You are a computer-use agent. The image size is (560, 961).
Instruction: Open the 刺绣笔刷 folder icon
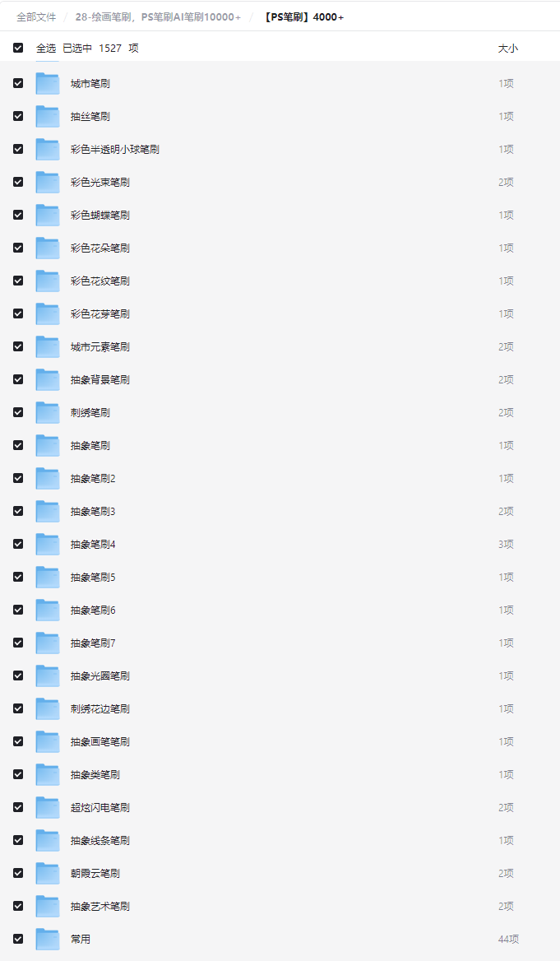pyautogui.click(x=47, y=412)
